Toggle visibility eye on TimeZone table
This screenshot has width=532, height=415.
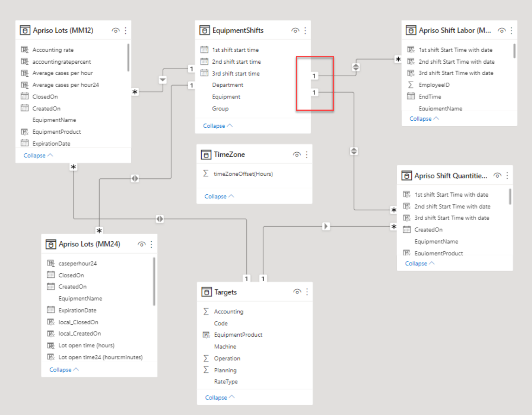click(297, 155)
